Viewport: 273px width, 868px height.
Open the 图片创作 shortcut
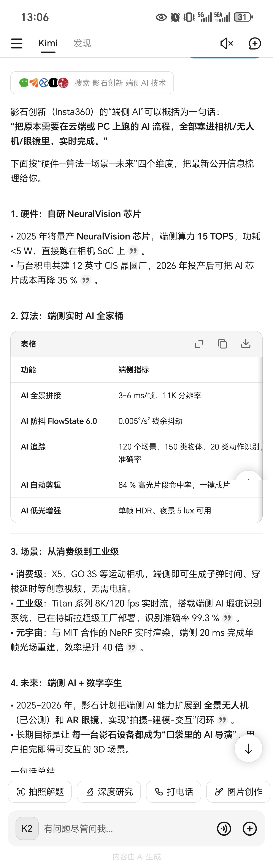[x=238, y=791]
